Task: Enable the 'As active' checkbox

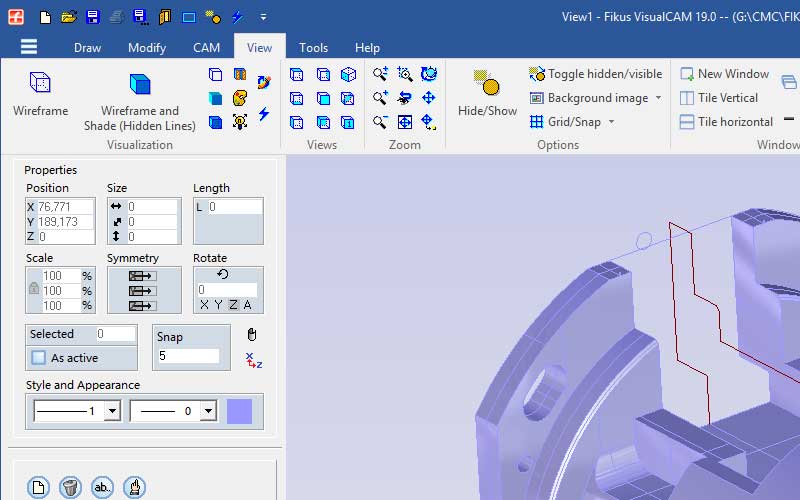Action: [39, 357]
